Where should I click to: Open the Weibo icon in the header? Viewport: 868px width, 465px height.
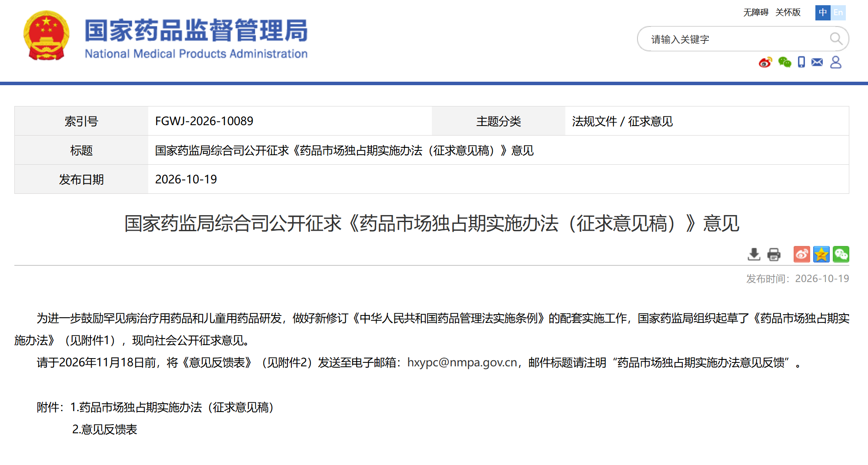(x=765, y=62)
